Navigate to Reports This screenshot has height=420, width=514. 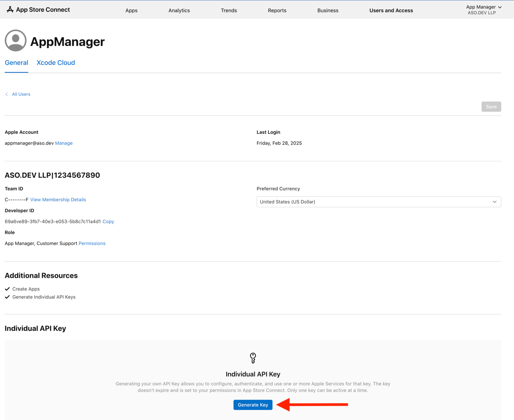coord(277,10)
